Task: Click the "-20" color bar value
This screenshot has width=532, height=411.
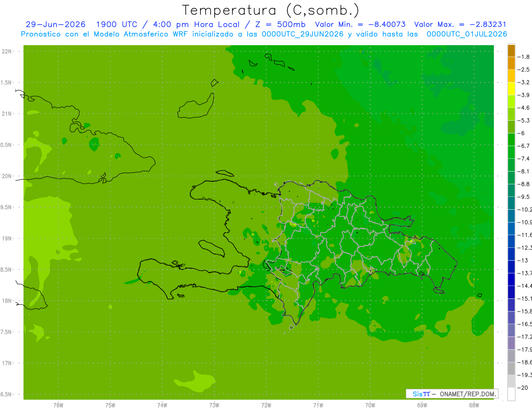Action: (523, 388)
